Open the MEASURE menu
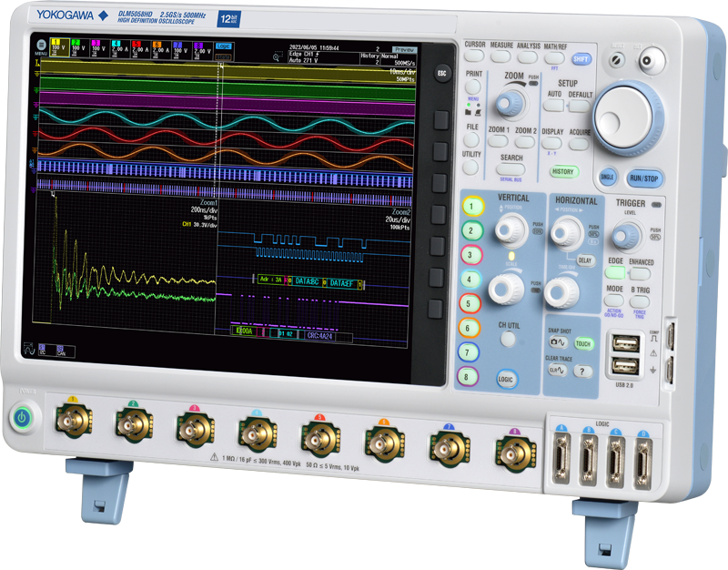Image resolution: width=728 pixels, height=570 pixels. pos(501,56)
